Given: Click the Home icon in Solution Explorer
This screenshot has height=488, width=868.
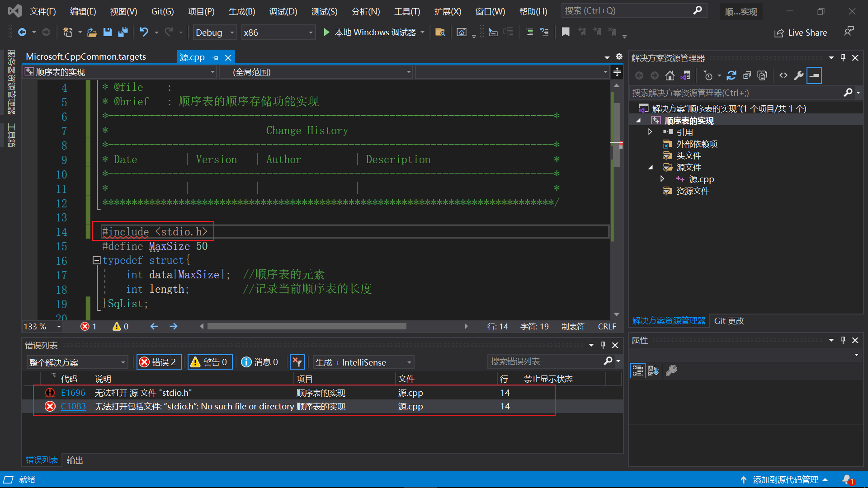Looking at the screenshot, I should (x=670, y=75).
